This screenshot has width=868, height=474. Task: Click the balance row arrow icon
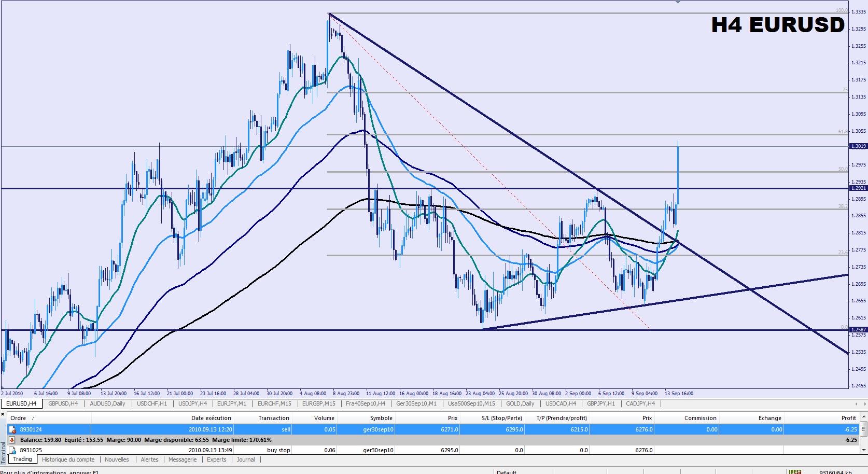pos(12,440)
